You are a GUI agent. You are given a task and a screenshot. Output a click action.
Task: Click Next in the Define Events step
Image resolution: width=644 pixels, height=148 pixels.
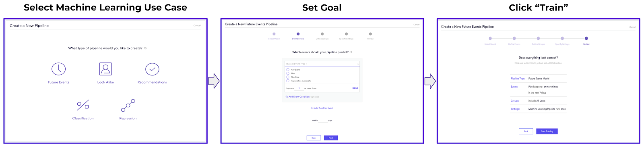point(331,138)
